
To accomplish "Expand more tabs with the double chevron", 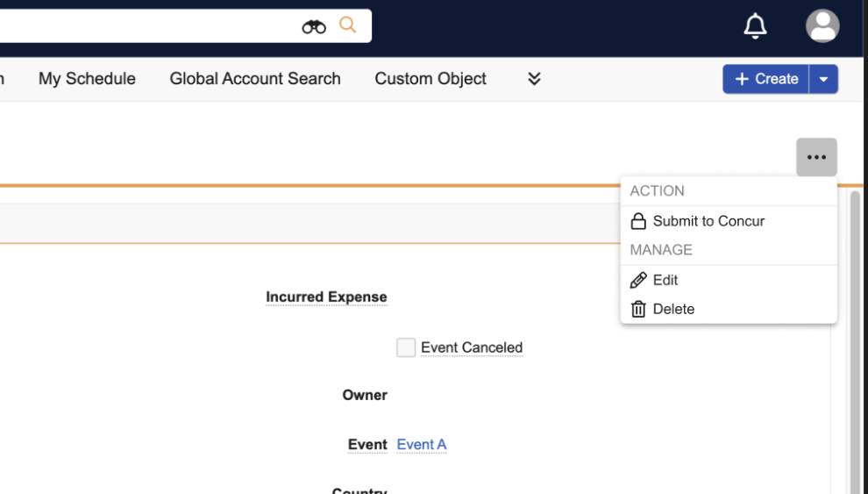I will coord(534,79).
